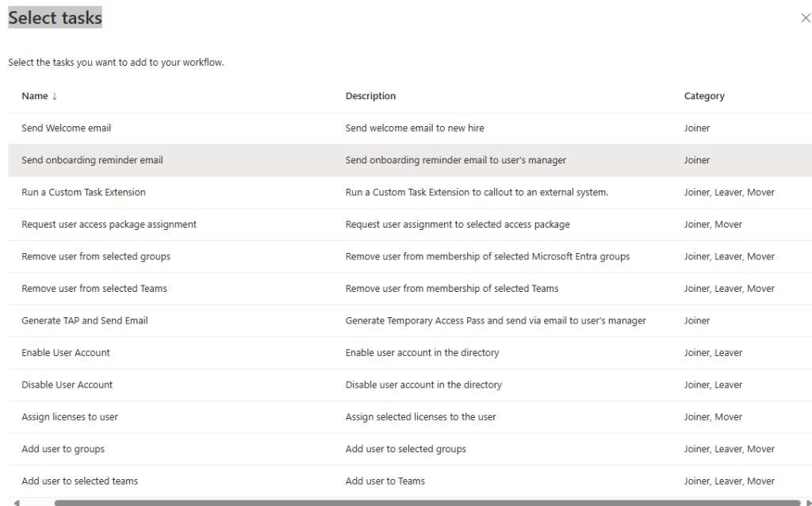Viewport: 812px width, 506px height.
Task: Click the Category column header
Action: tap(704, 96)
